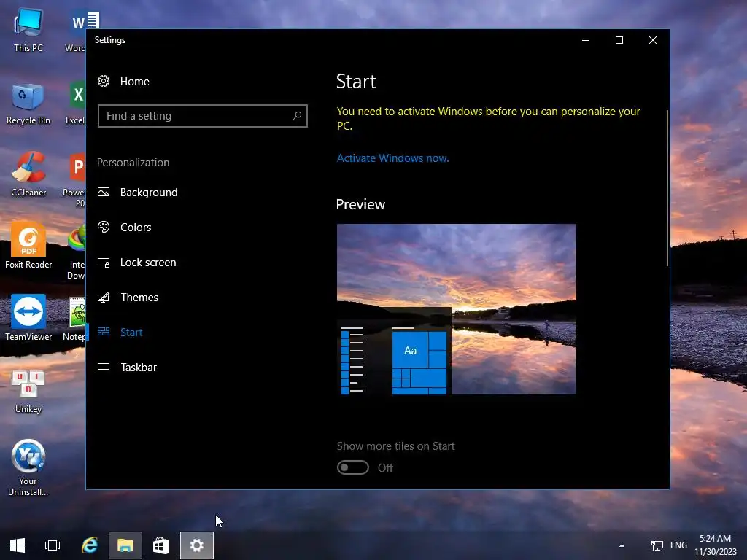Open the Home settings gear icon
This screenshot has height=560, width=747.
(104, 81)
